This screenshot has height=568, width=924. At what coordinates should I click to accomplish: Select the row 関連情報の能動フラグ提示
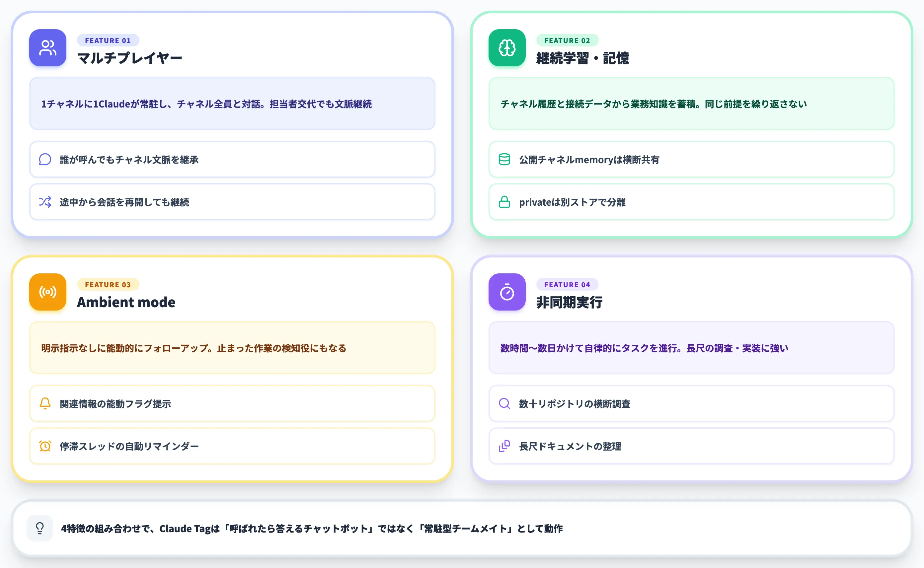point(232,403)
